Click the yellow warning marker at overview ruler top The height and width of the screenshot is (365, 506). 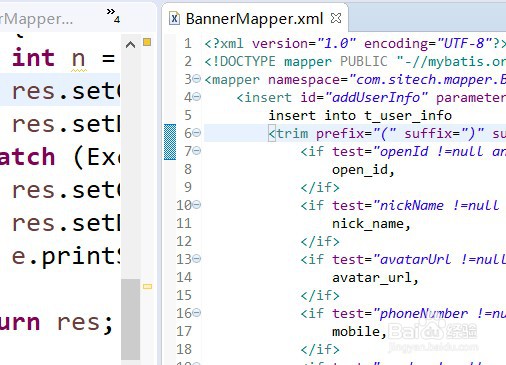coord(147,42)
